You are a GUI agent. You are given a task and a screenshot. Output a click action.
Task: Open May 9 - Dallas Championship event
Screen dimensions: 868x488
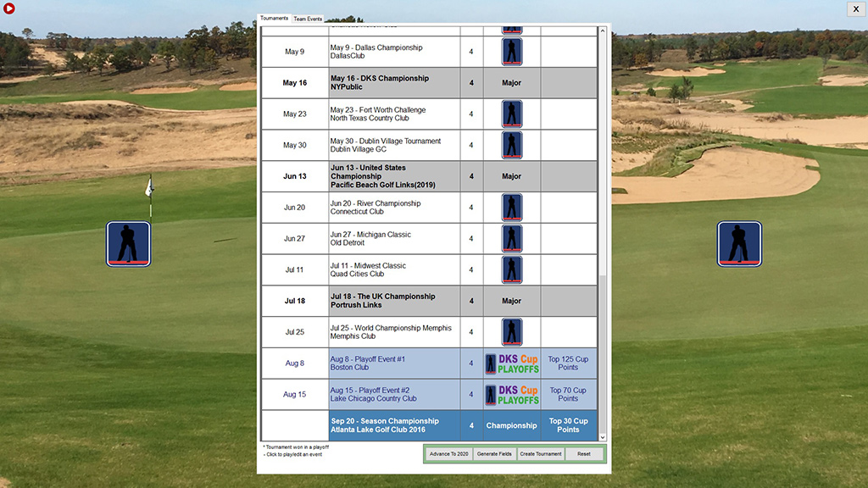[x=394, y=52]
